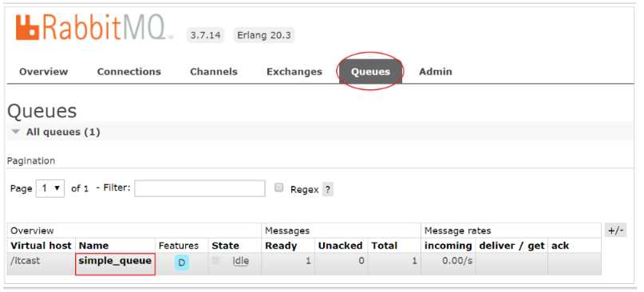The image size is (644, 292).
Task: Open the simple_queue queue link
Action: pos(115,260)
